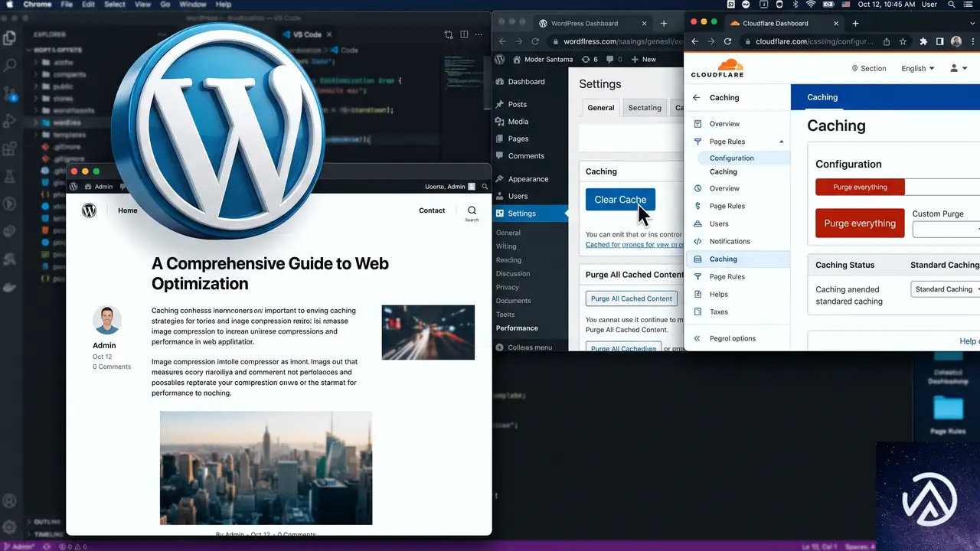The image size is (980, 551).
Task: Open the Cloudflare account dropdown
Action: coord(959,68)
